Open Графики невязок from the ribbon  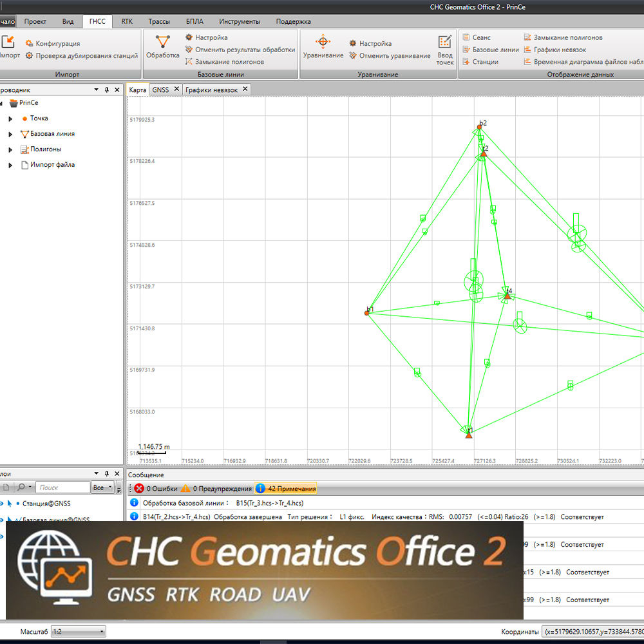tap(555, 50)
